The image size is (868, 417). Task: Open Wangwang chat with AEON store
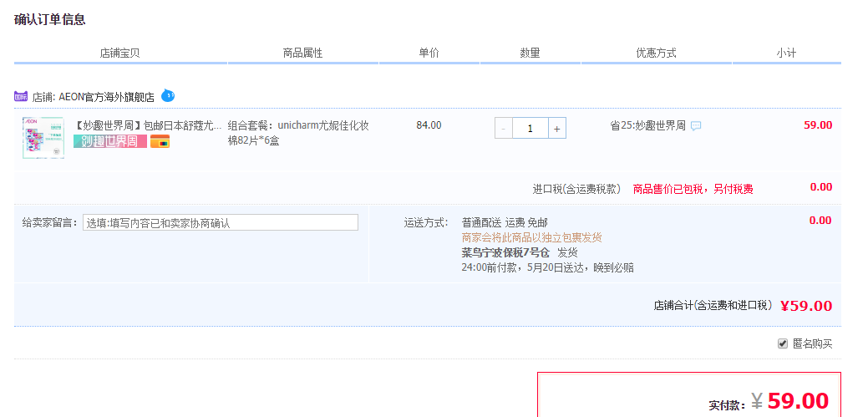click(x=168, y=95)
